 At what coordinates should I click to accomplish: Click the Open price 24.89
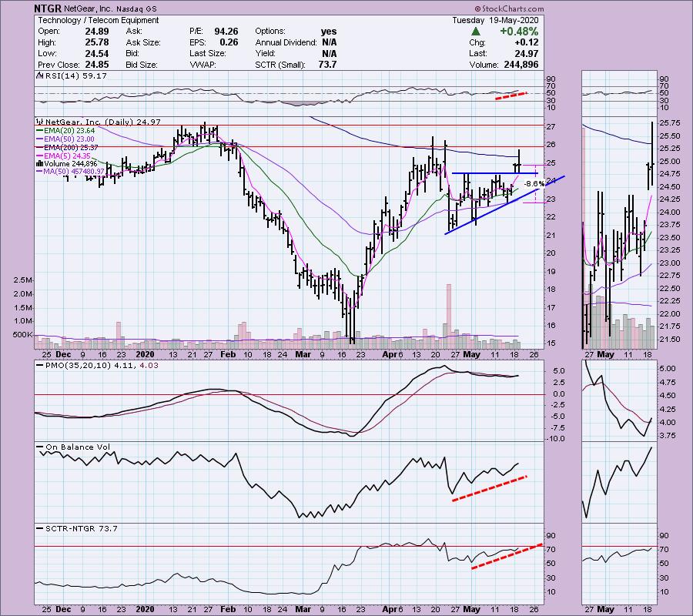[x=97, y=32]
